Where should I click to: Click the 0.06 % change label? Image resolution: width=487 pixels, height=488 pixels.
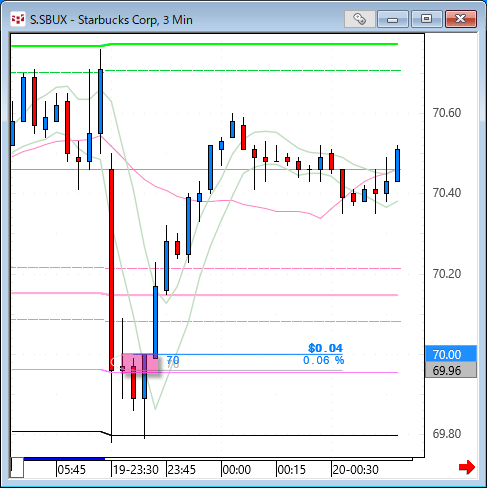point(323,360)
